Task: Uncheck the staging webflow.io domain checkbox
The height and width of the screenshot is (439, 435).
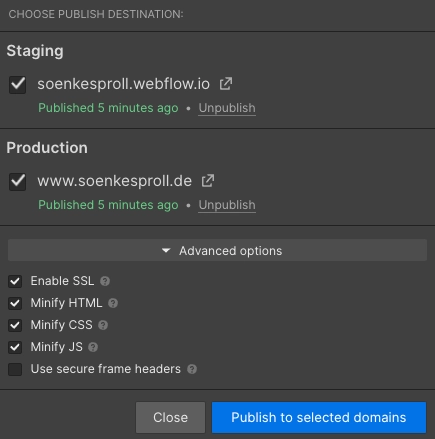Action: 17,85
